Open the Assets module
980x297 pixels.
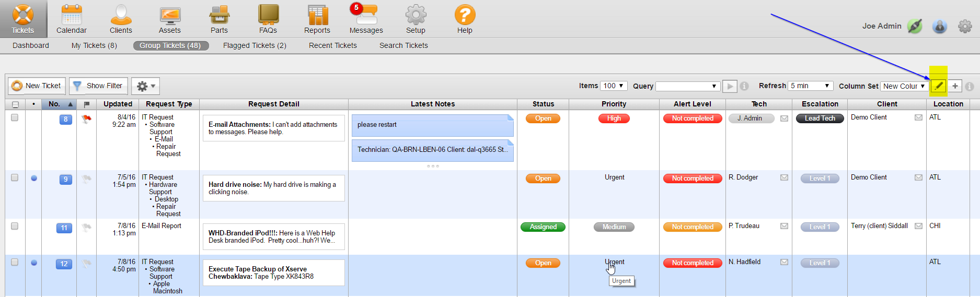point(169,19)
